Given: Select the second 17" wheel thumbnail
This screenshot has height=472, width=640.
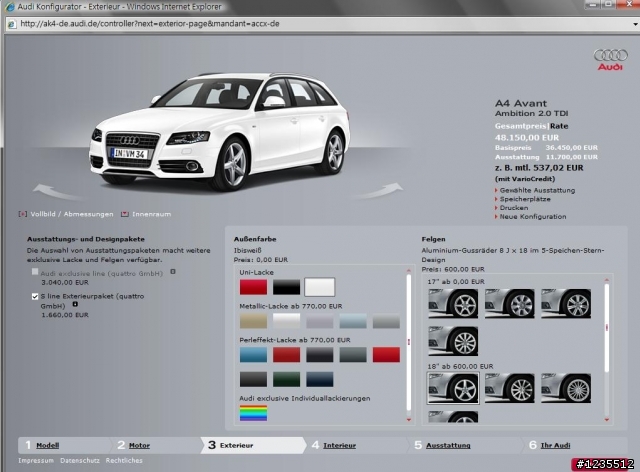Looking at the screenshot, I should (x=509, y=303).
